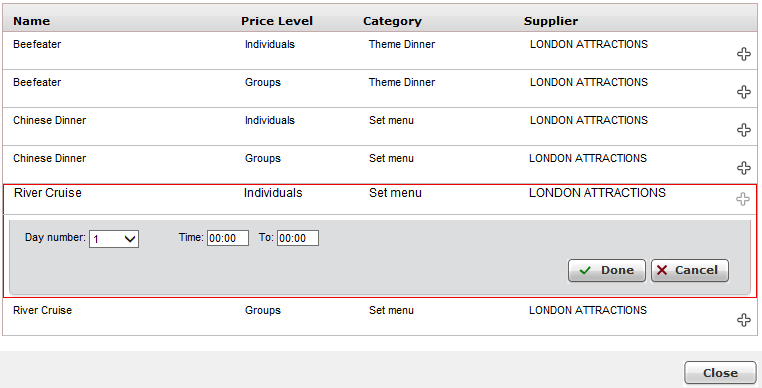Select Chinese Dinner name in Groups row
The width and height of the screenshot is (762, 388).
click(x=50, y=158)
